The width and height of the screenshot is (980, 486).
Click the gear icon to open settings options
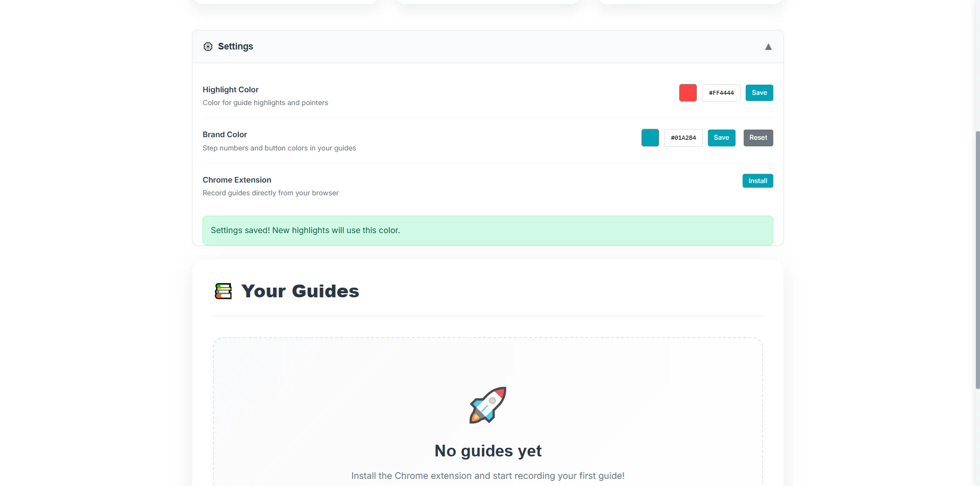(x=208, y=46)
